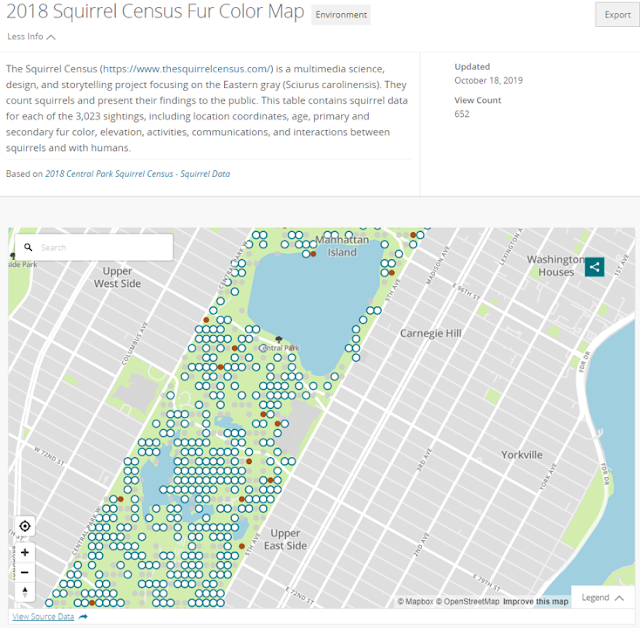This screenshot has height=628, width=640.
Task: Open thesquirrelcensus.com link
Action: coord(187,69)
